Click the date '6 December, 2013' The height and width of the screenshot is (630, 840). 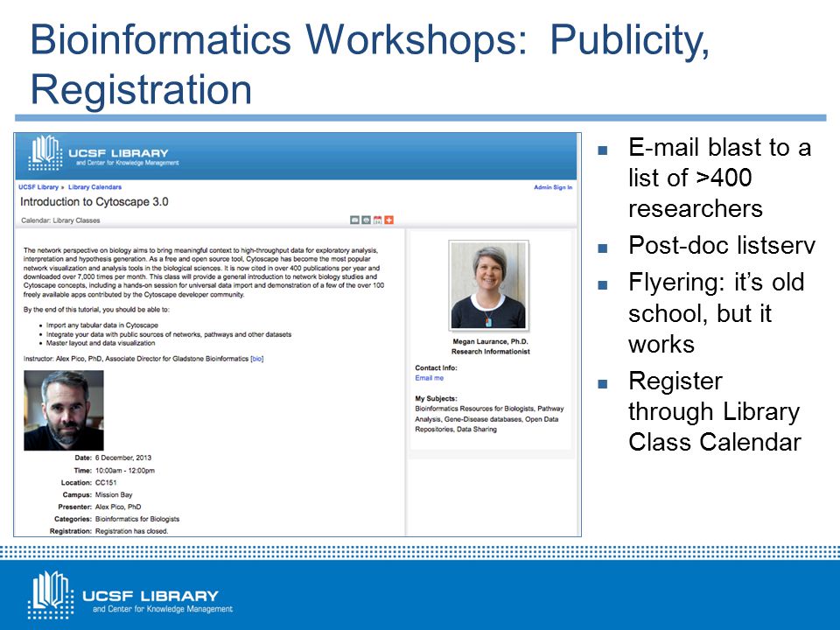click(x=123, y=458)
